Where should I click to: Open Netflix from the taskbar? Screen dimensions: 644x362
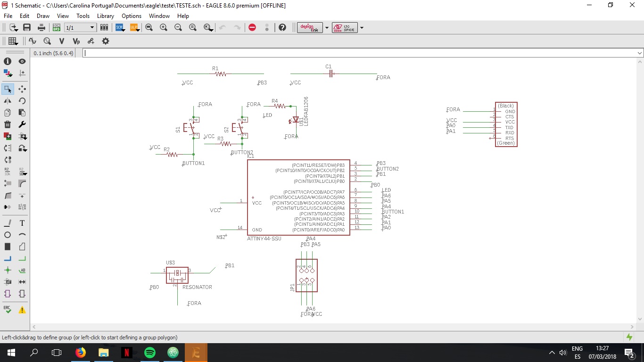coord(127,352)
